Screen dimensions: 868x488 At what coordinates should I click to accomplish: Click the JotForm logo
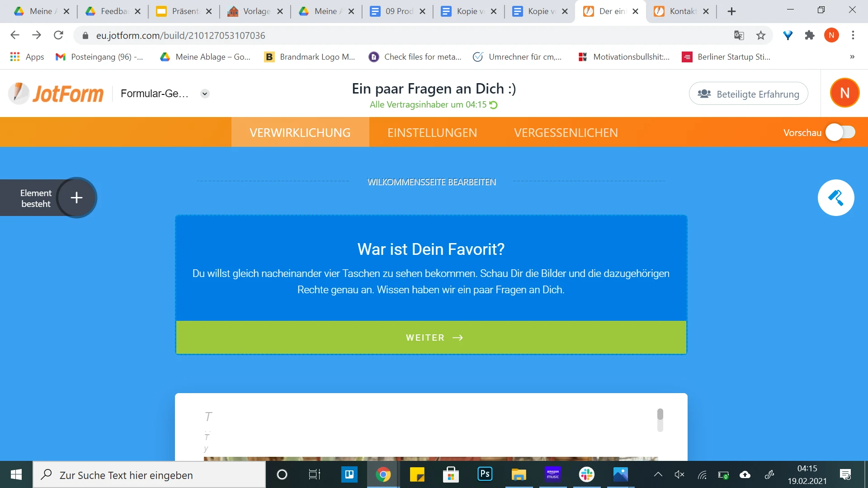pos(55,93)
